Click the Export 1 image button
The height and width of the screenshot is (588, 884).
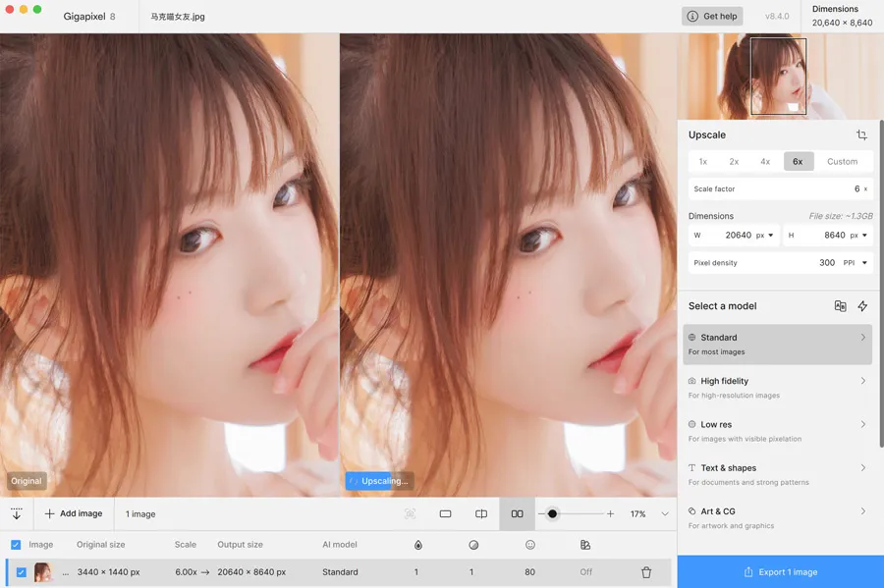pyautogui.click(x=781, y=572)
